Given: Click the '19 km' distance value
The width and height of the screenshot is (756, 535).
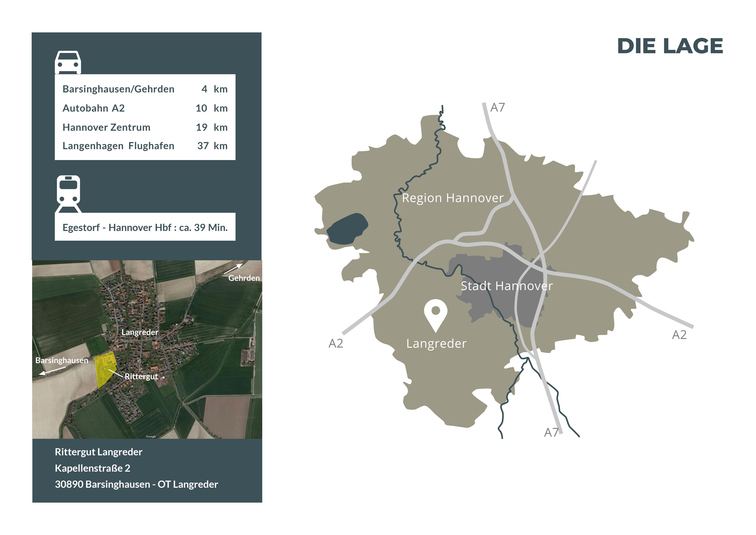Looking at the screenshot, I should (212, 127).
